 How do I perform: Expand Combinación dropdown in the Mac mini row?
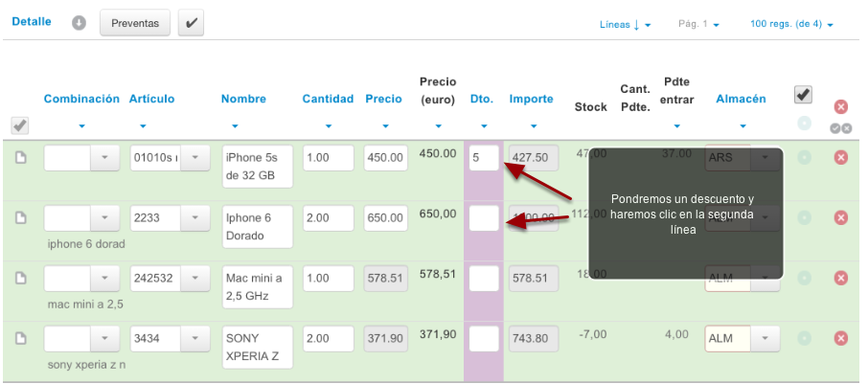105,278
